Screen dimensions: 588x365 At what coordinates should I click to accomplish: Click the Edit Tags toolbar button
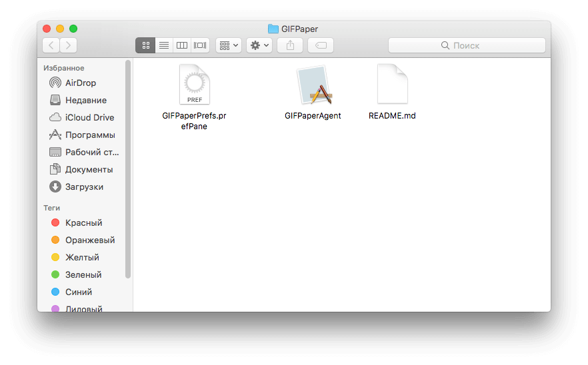click(x=321, y=45)
